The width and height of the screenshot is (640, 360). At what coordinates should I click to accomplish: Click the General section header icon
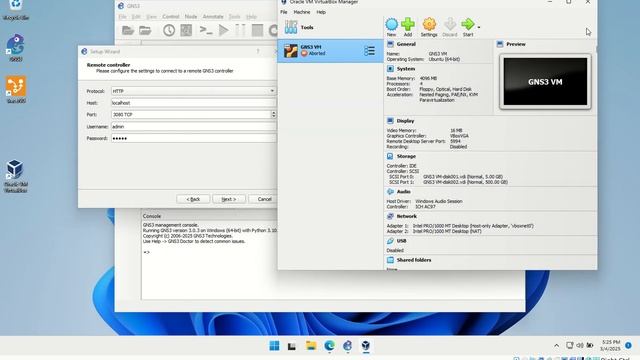click(390, 44)
